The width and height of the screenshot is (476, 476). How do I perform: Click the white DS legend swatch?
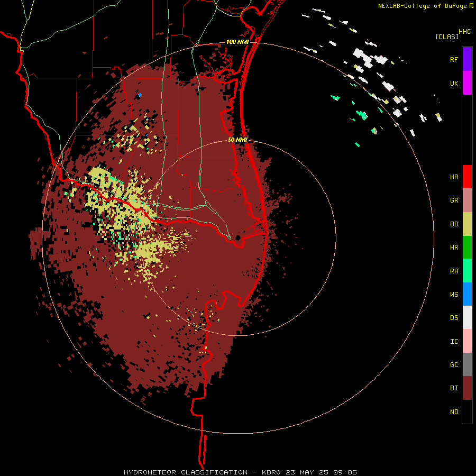(x=467, y=317)
